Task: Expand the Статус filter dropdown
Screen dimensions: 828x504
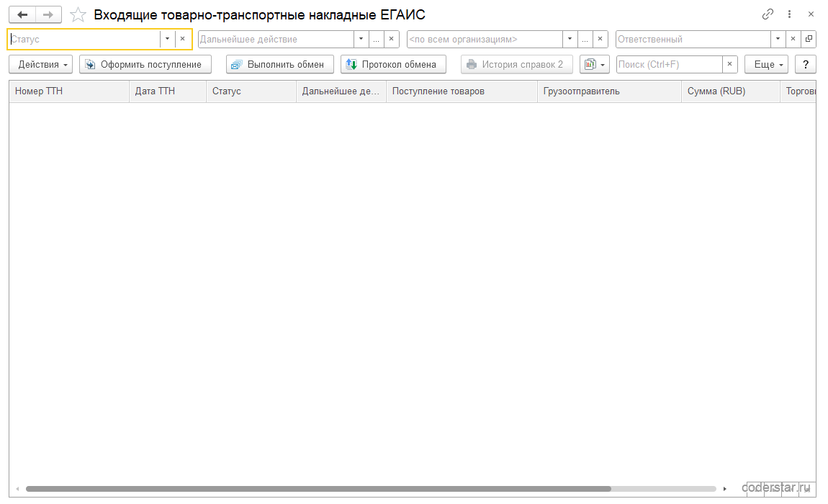Action: tap(167, 39)
